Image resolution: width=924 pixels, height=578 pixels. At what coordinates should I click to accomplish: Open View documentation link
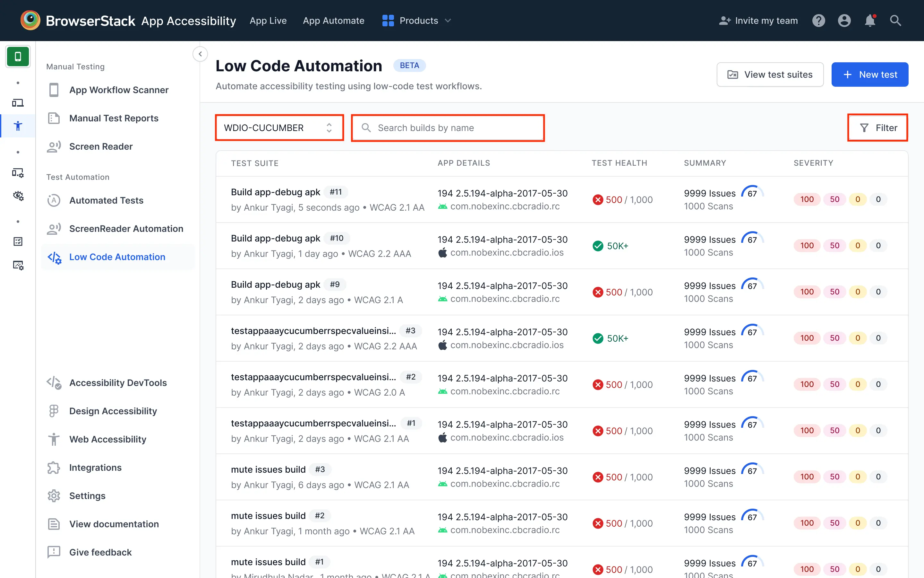118,524
